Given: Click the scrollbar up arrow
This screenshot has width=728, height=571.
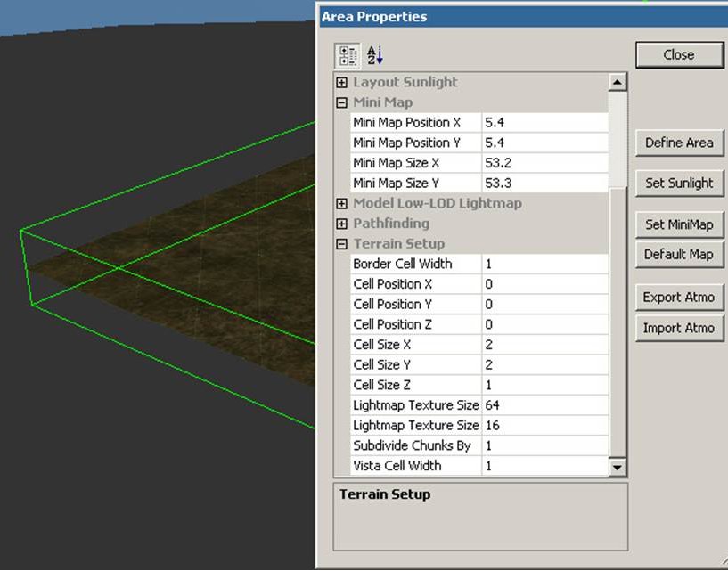Looking at the screenshot, I should pyautogui.click(x=617, y=82).
